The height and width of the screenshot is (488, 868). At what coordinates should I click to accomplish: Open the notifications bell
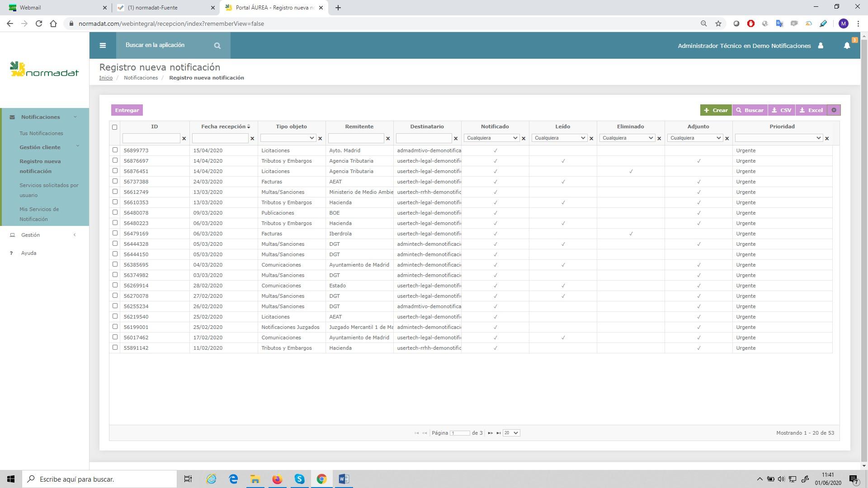point(847,46)
